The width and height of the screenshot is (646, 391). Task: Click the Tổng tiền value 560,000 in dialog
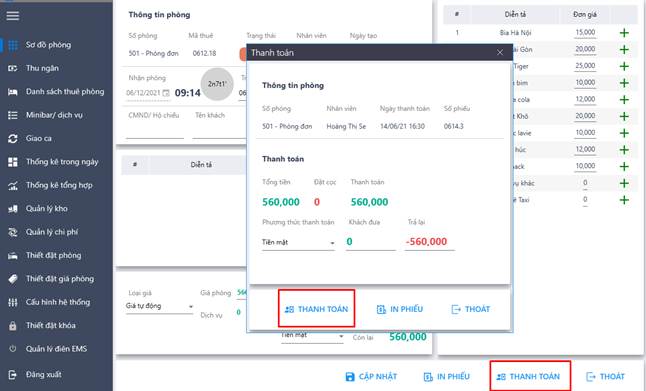point(281,202)
